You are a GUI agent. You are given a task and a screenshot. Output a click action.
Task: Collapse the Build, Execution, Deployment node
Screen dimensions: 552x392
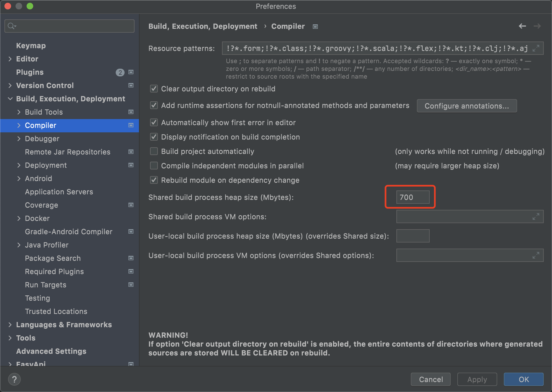(10, 99)
